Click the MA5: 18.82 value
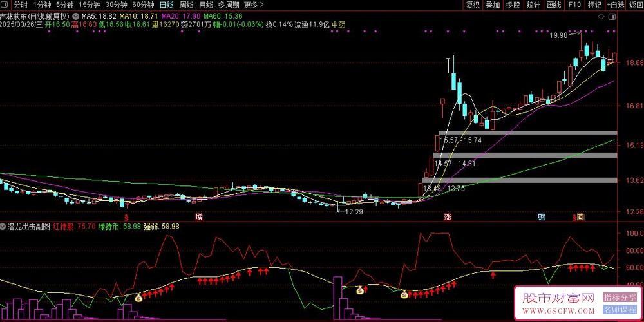Screen dimensions: 644x322 (99, 17)
